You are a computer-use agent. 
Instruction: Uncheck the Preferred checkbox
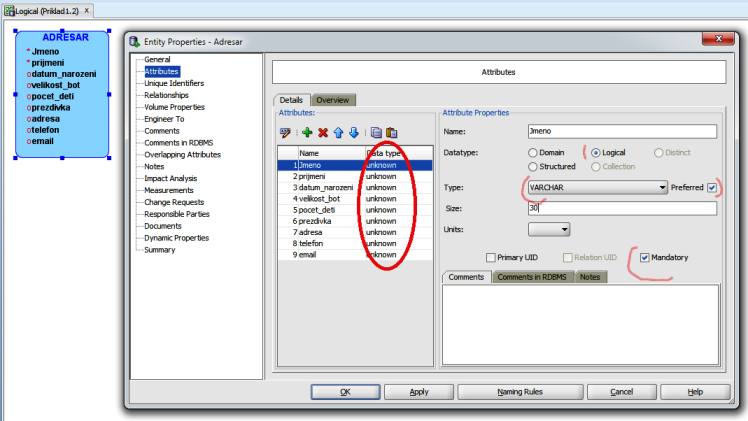click(711, 187)
